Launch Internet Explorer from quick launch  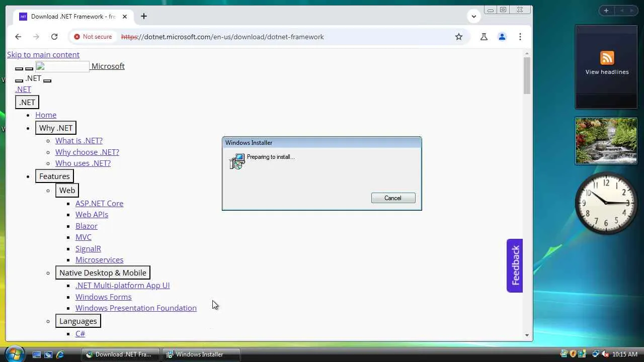click(x=60, y=354)
